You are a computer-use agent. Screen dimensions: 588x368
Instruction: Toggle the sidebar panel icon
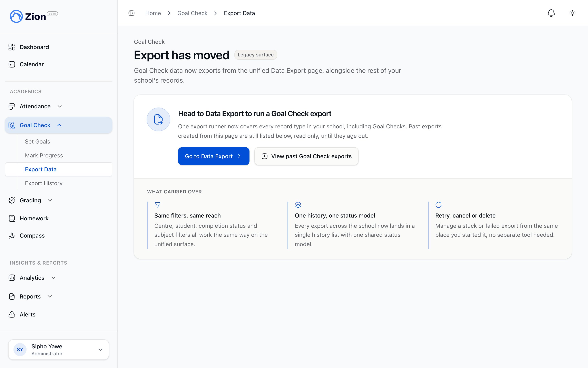131,13
